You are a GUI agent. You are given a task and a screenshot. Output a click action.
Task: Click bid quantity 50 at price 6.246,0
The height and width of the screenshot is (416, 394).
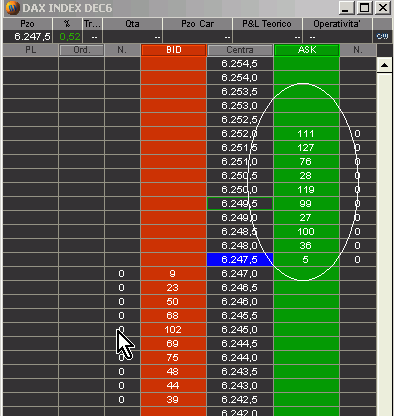[x=173, y=302]
